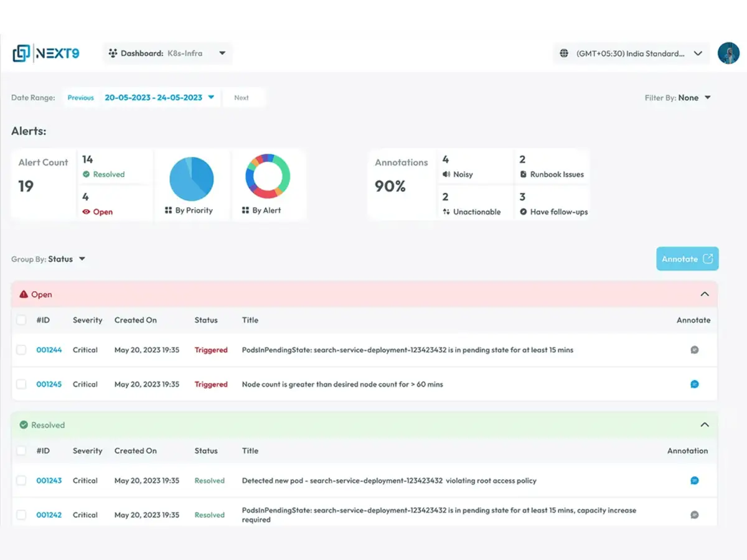Click the By Alert donut chart

[268, 178]
